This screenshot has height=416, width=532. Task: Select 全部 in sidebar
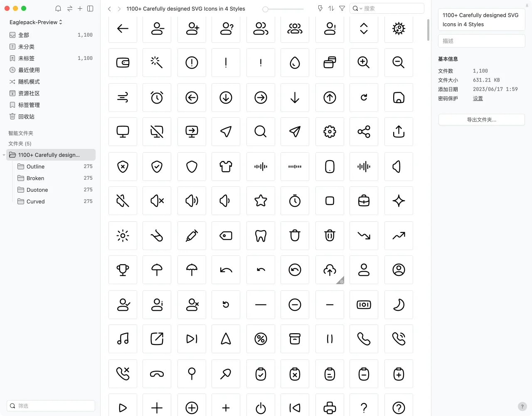point(51,35)
